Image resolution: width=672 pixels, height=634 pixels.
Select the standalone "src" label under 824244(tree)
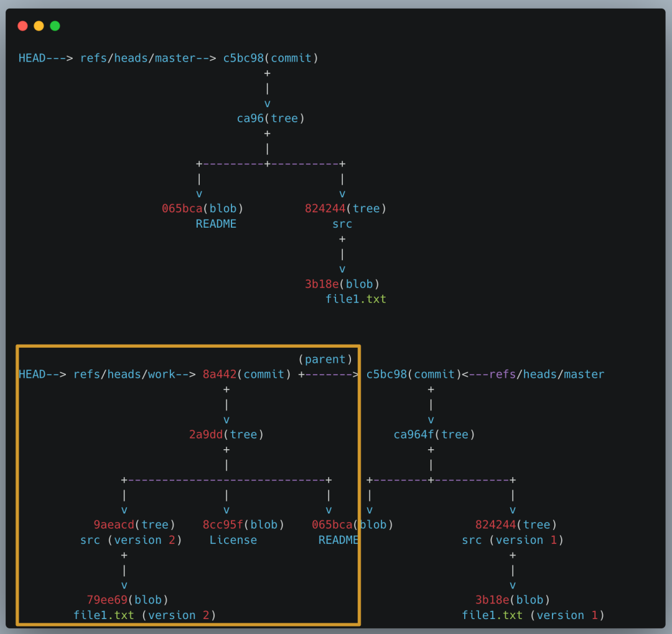[x=342, y=224]
